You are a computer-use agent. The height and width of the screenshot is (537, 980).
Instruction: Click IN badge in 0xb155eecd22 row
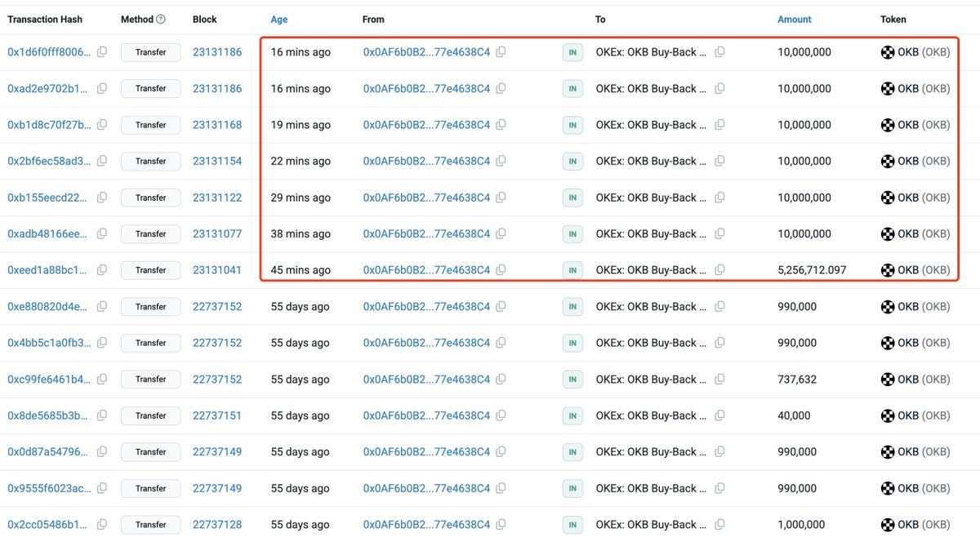(x=572, y=197)
